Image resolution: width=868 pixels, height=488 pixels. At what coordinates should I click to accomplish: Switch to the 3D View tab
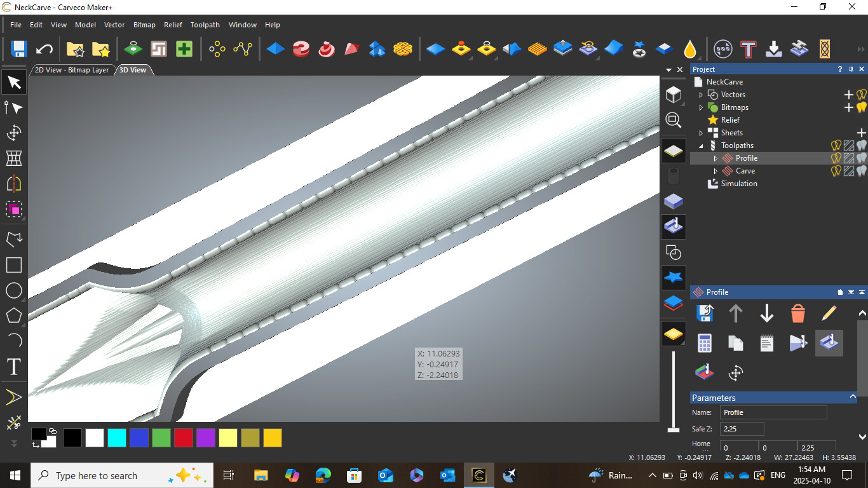tap(133, 70)
